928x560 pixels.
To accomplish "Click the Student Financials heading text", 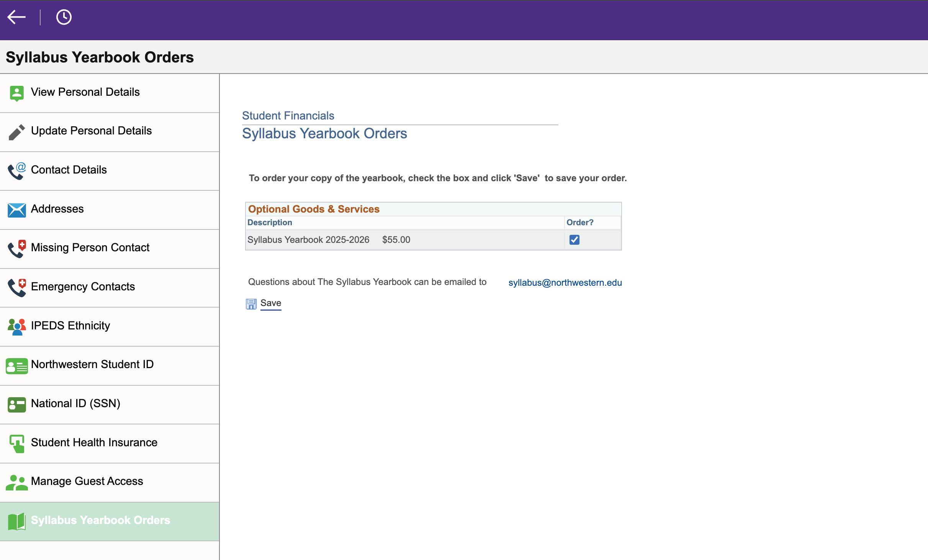I will click(x=288, y=116).
